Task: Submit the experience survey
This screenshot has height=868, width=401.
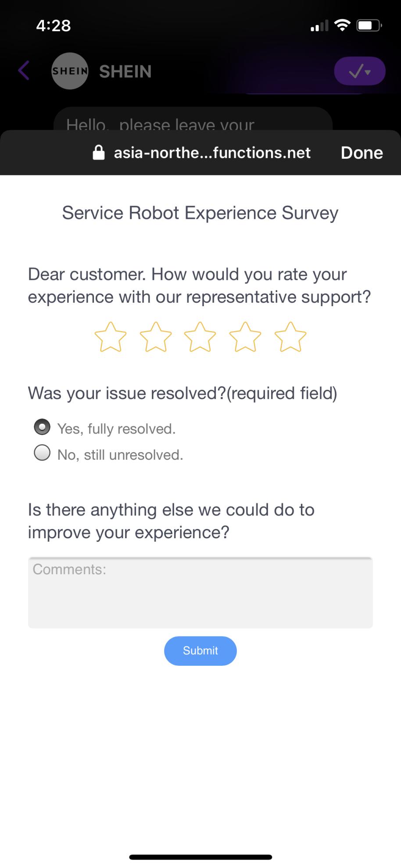Action: click(200, 651)
